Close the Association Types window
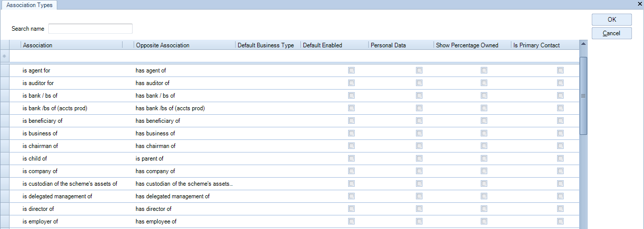 640,3
